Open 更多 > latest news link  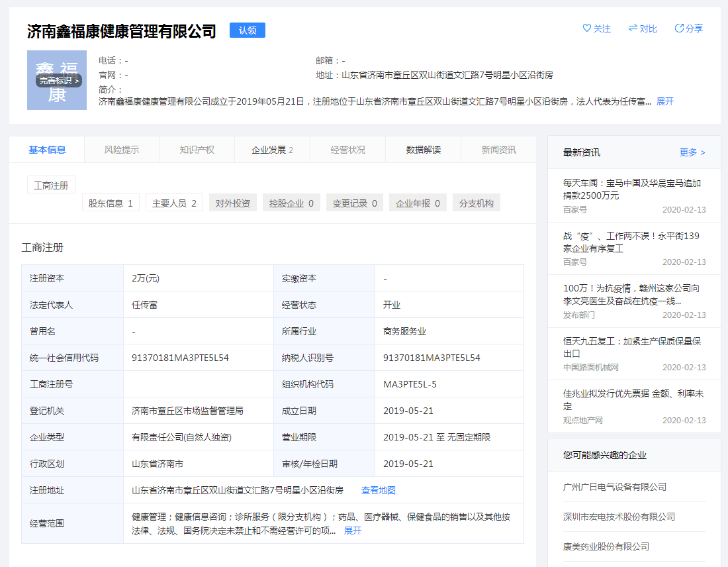(x=692, y=152)
